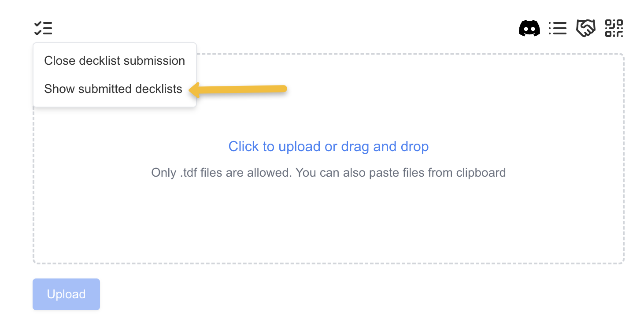Open the QR code generator icon
644x319 pixels.
tap(614, 29)
